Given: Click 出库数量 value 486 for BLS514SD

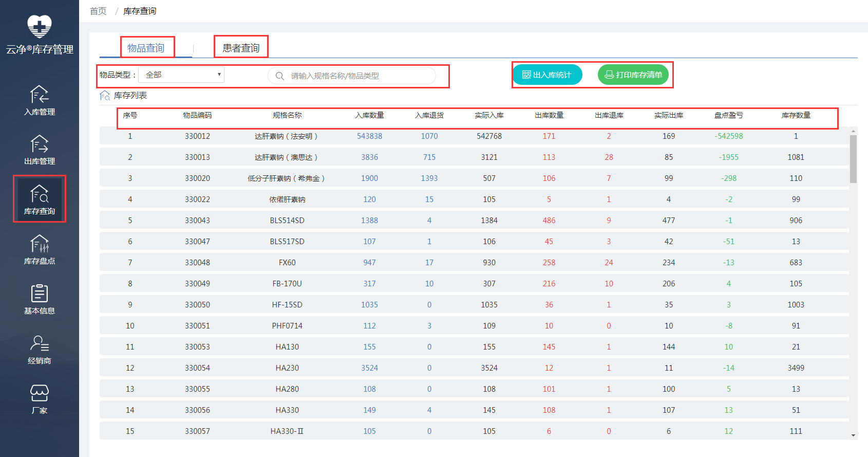Looking at the screenshot, I should click(549, 221).
